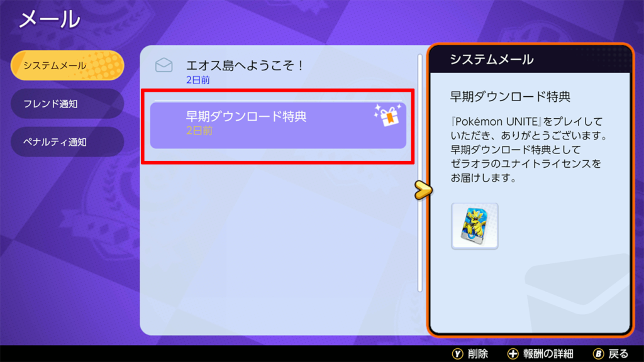
Task: Click the Y button icon for 削除
Action: [x=458, y=354]
